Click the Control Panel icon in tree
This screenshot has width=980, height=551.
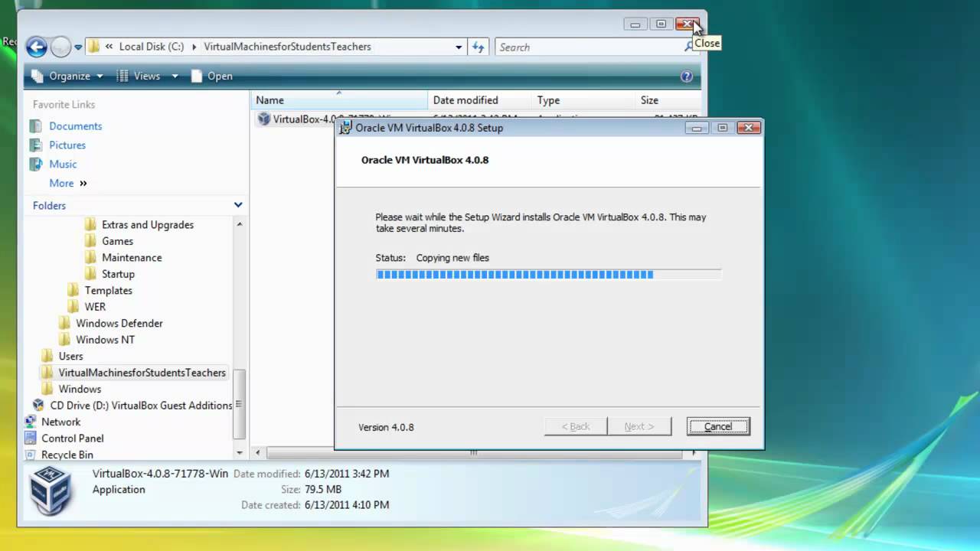(x=31, y=439)
